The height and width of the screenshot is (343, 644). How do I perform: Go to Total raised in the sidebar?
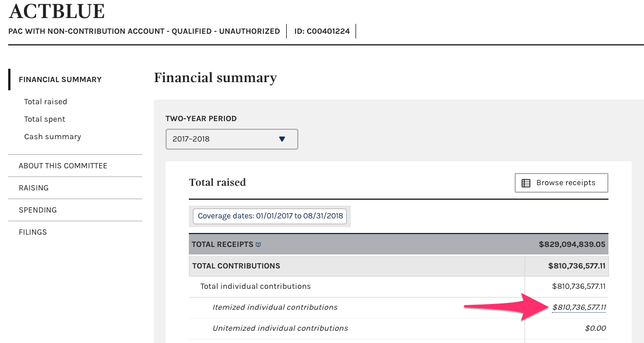[x=45, y=102]
